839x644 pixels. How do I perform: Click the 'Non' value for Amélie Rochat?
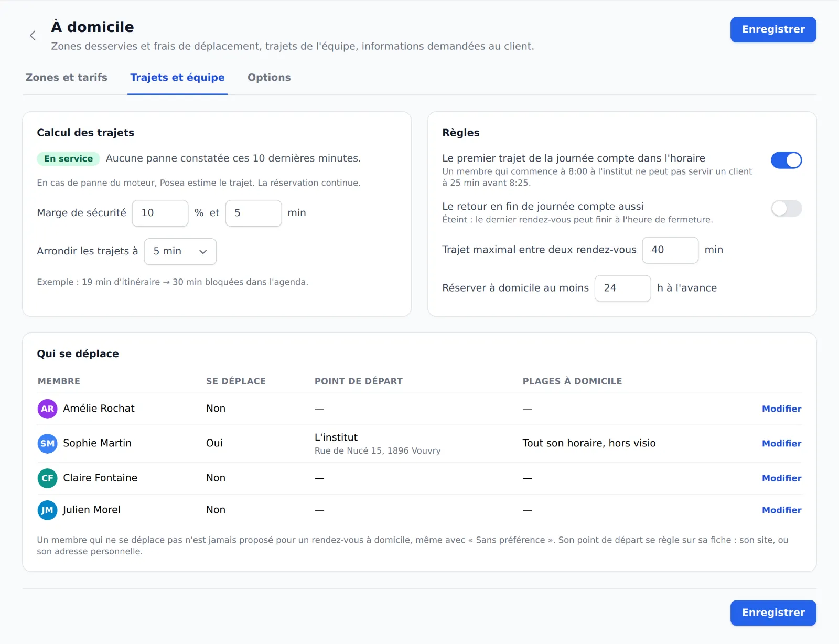(x=216, y=409)
